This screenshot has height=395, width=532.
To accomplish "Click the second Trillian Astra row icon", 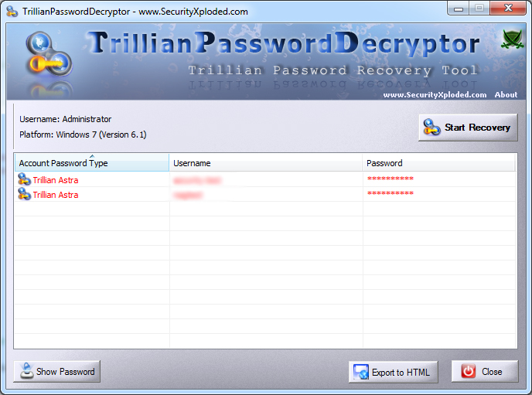I will [x=24, y=194].
